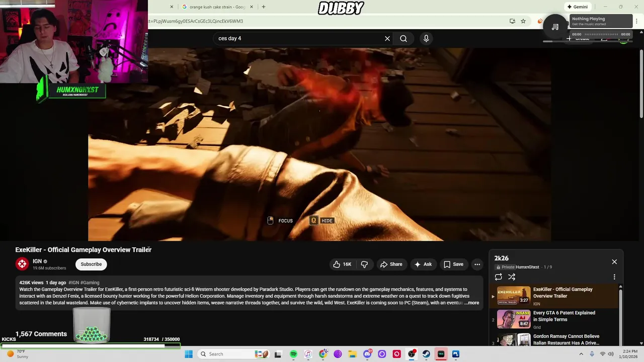Open OBS Studio from taskbar
This screenshot has width=644, height=362.
coord(412,354)
